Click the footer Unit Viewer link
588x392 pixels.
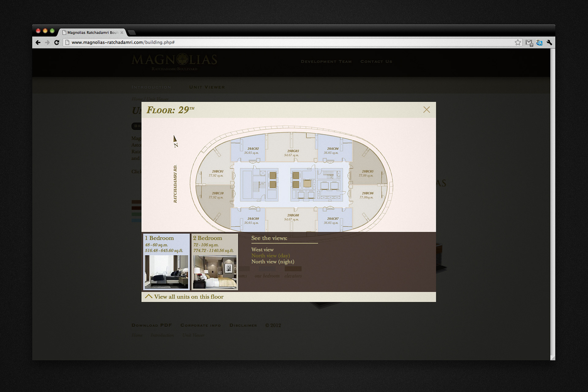pos(193,335)
